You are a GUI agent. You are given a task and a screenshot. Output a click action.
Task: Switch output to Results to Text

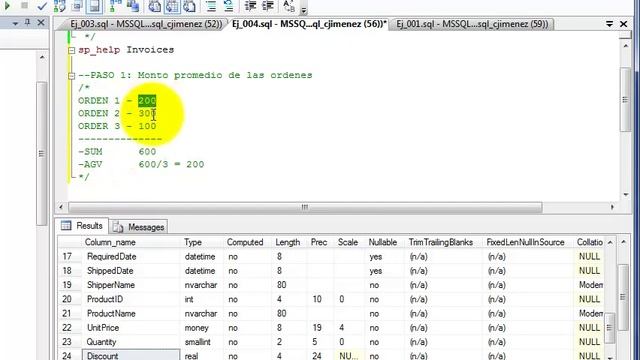pos(154,6)
